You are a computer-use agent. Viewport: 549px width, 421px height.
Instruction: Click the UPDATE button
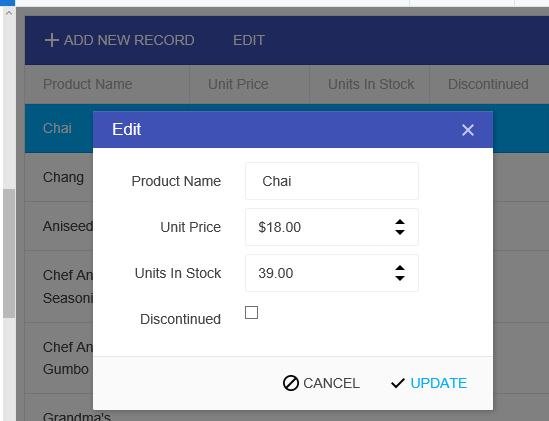(429, 383)
